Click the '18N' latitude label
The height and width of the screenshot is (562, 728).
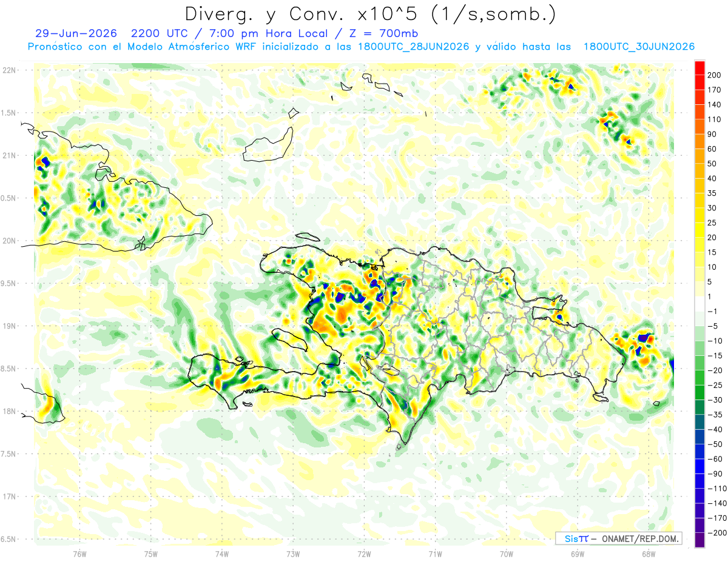pos(8,412)
